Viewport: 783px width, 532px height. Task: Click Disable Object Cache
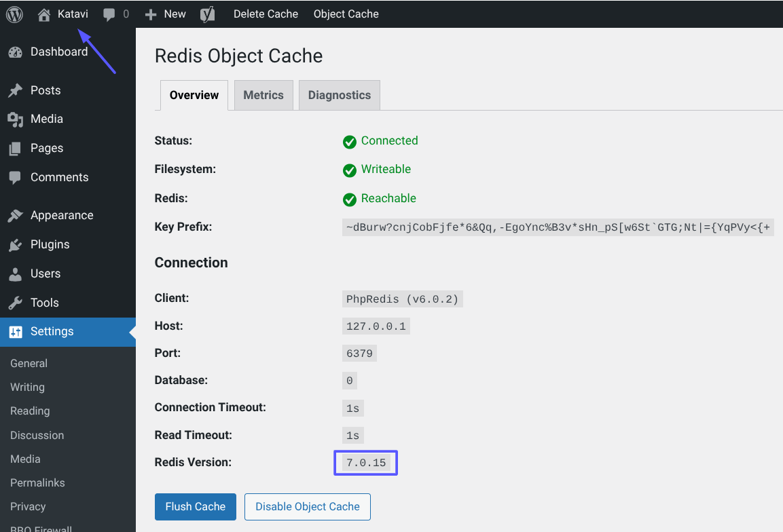pos(307,507)
